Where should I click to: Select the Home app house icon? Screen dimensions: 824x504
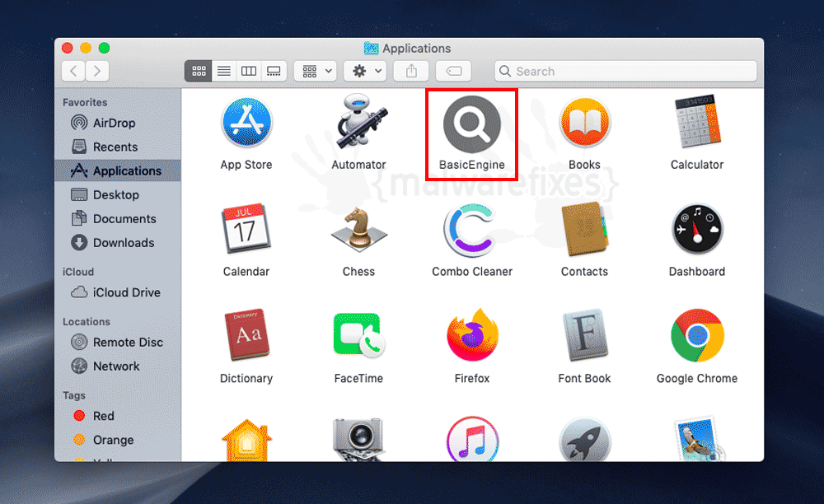(x=246, y=441)
